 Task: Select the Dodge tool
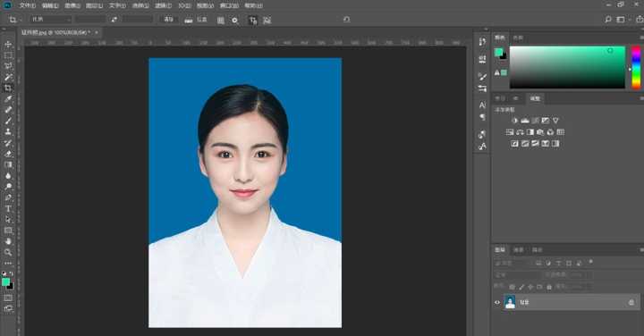tap(8, 187)
